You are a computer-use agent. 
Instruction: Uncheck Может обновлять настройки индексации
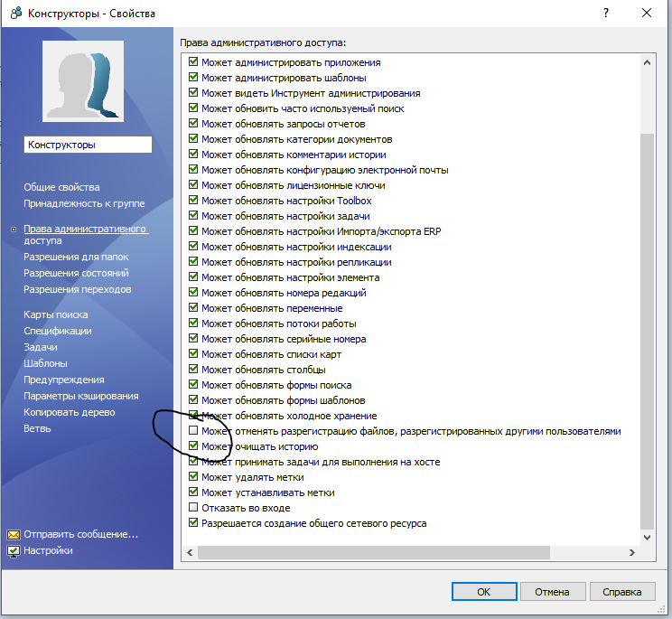tap(193, 247)
